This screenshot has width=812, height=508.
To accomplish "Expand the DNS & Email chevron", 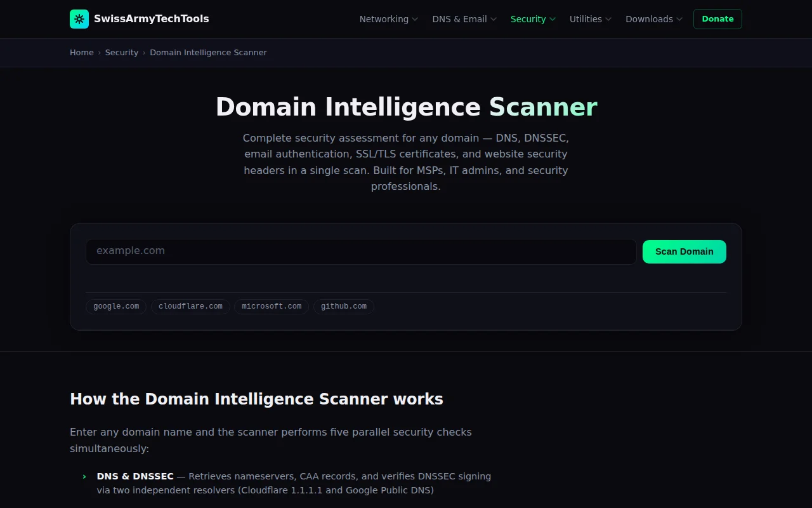I will 494,19.
